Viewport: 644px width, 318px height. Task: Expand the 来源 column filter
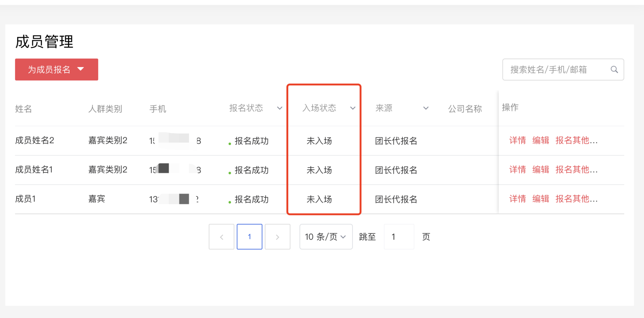(x=425, y=108)
